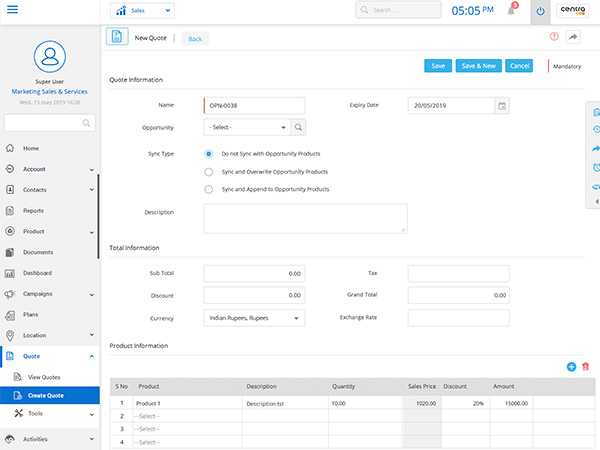Click the sidebar search magnifier icon
The height and width of the screenshot is (450, 600).
pos(86,123)
